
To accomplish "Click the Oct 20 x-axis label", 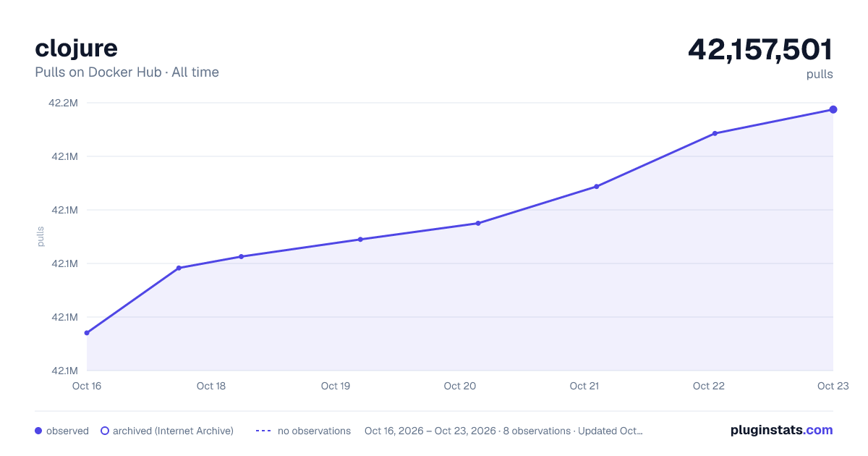I will click(x=460, y=386).
